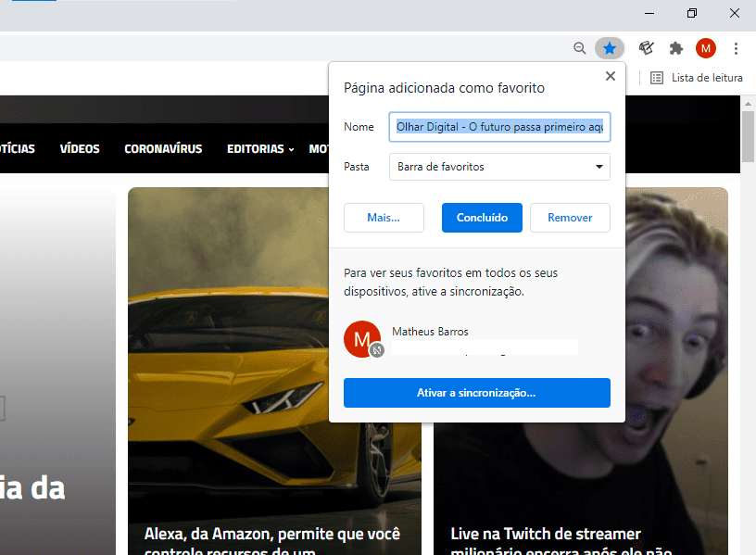The image size is (756, 555).
Task: Open the VÍDEOS menu item
Action: click(x=80, y=148)
